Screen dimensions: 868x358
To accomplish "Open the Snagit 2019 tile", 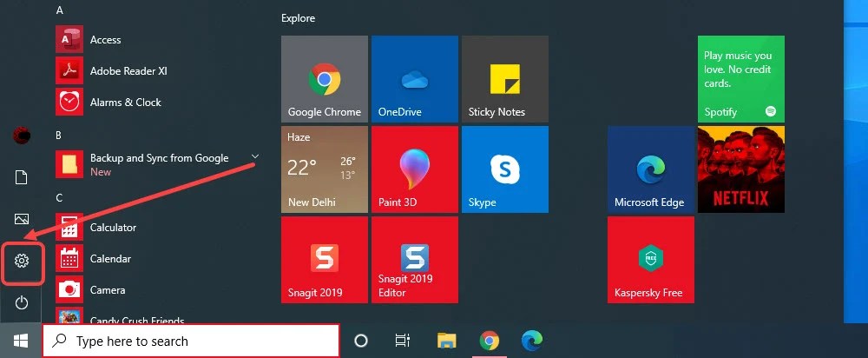I will (x=325, y=260).
